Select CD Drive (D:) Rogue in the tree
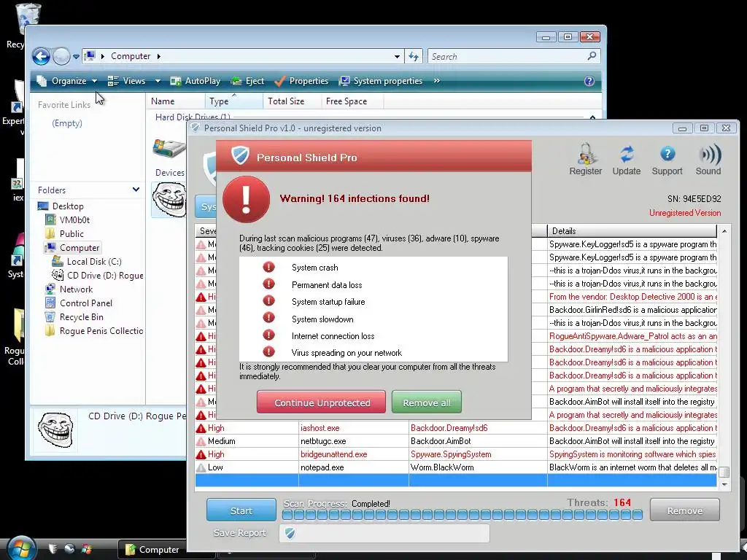 coord(105,275)
